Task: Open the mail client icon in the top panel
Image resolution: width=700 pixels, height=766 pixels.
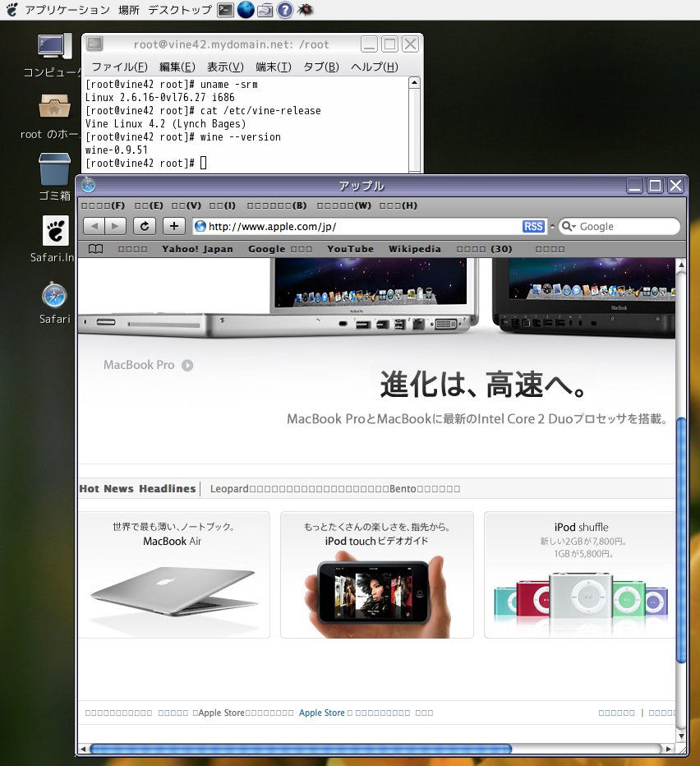Action: (265, 10)
